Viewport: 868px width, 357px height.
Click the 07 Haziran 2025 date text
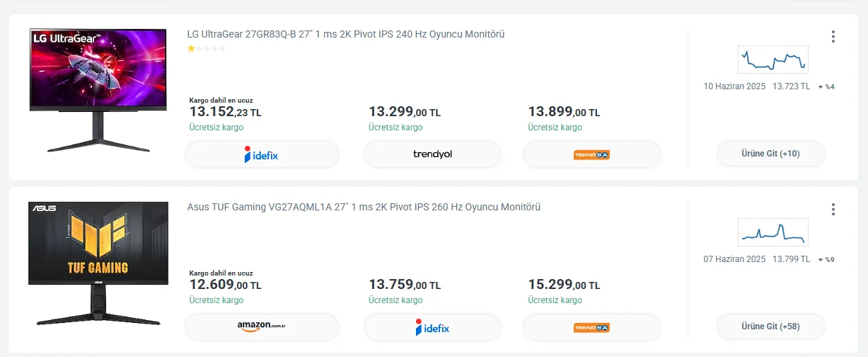coord(734,259)
